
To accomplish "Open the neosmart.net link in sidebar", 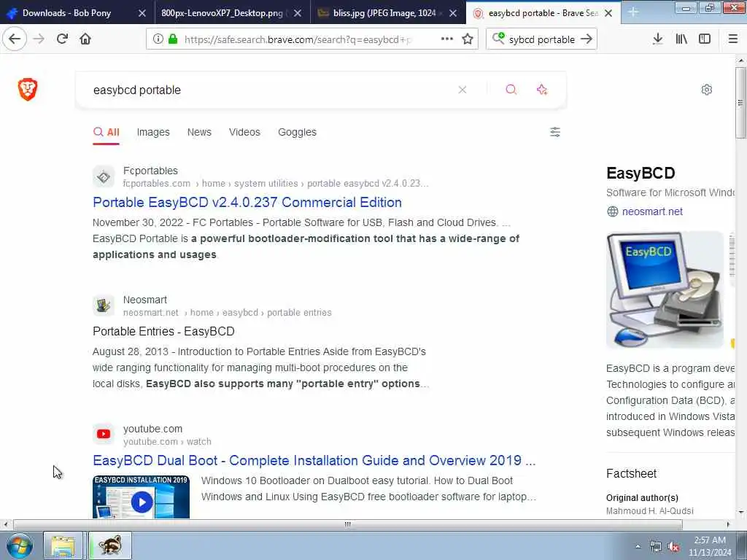I will pyautogui.click(x=652, y=211).
